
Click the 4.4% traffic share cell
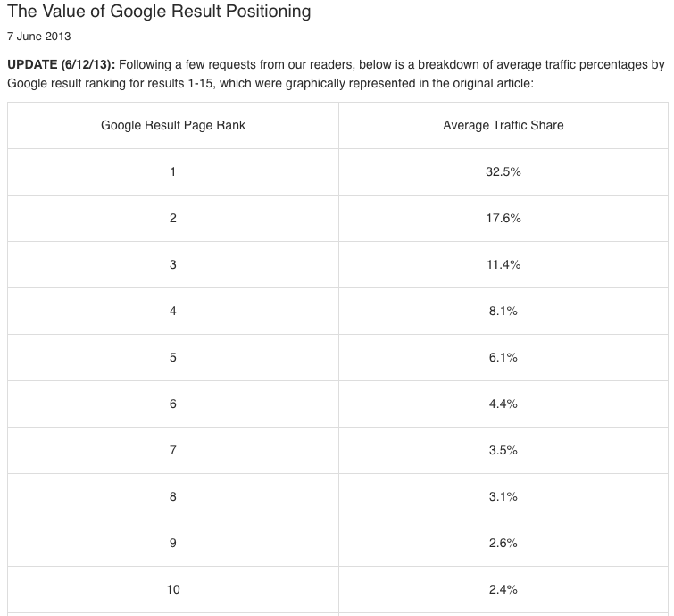[x=503, y=404]
